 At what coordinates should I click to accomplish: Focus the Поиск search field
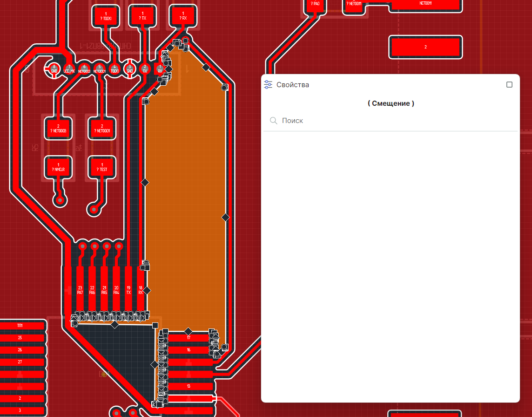click(x=396, y=121)
